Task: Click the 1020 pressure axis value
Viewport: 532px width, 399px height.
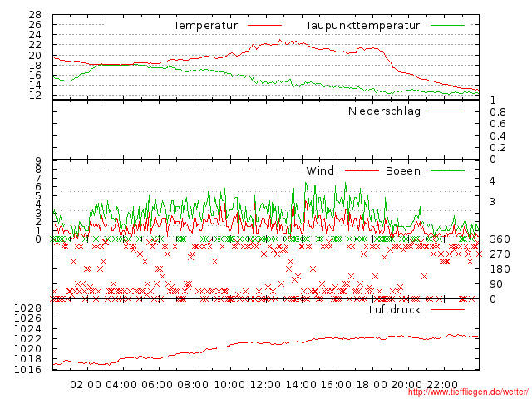Action: (27, 349)
